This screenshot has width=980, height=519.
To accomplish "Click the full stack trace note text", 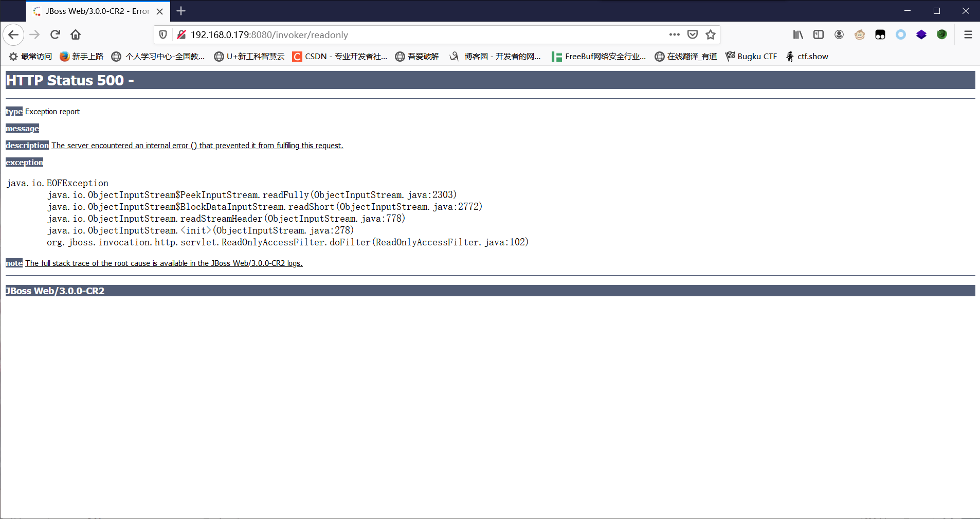I will click(x=164, y=263).
